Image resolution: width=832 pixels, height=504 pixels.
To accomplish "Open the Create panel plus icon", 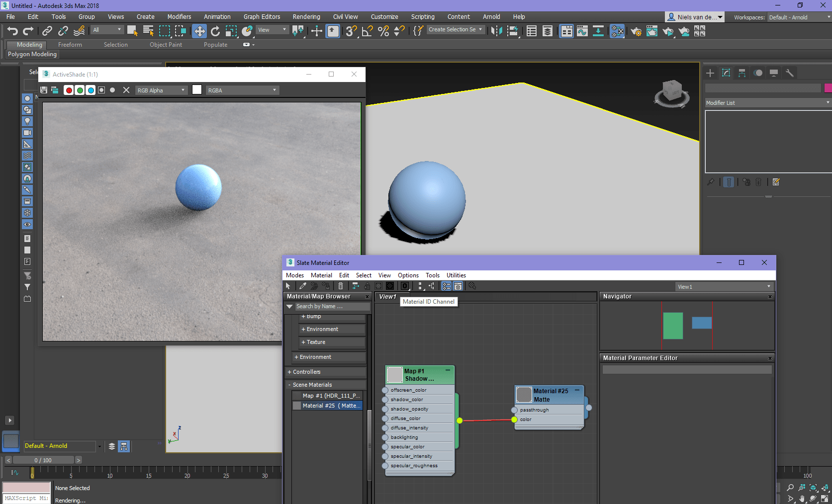I will 710,73.
